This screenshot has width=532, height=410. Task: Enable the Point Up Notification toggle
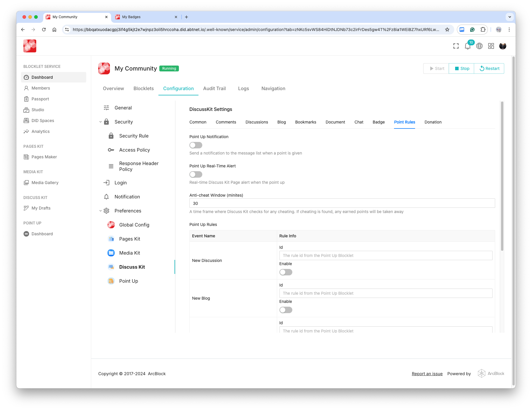(x=196, y=145)
